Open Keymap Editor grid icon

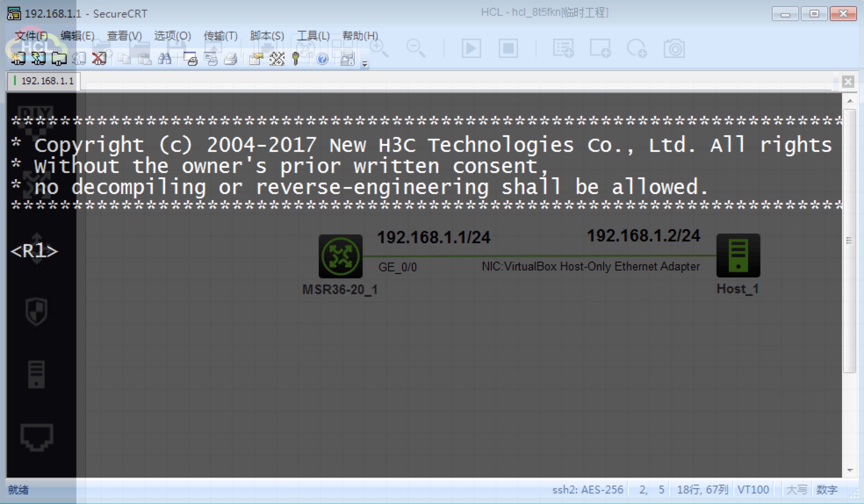tap(277, 59)
